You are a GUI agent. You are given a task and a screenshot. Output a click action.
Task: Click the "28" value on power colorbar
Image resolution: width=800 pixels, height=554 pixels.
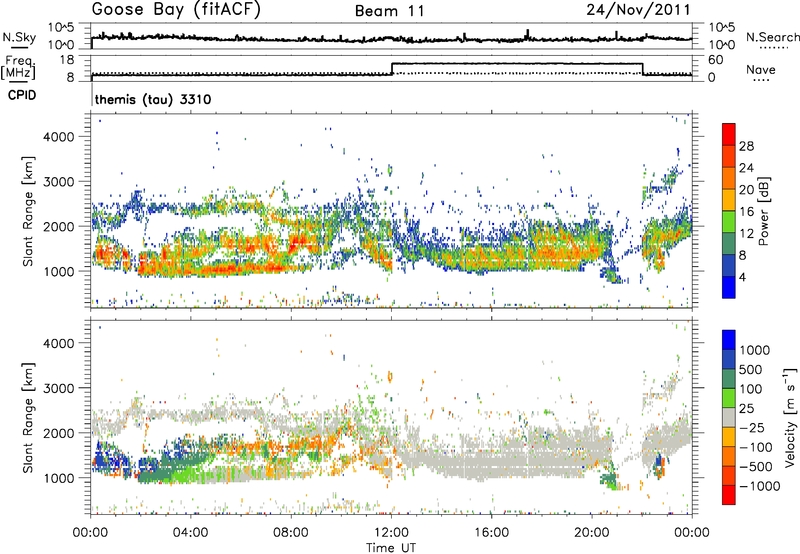tap(746, 146)
